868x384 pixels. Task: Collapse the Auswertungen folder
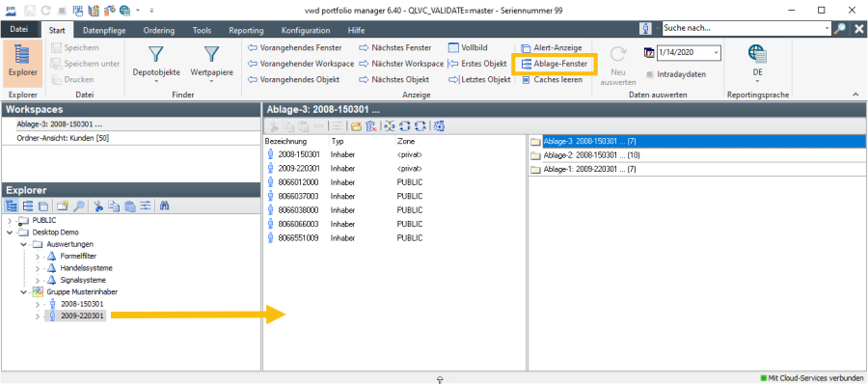click(x=24, y=244)
